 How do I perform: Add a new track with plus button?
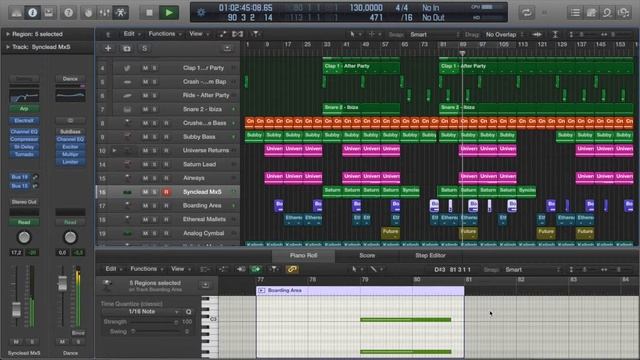[108, 49]
